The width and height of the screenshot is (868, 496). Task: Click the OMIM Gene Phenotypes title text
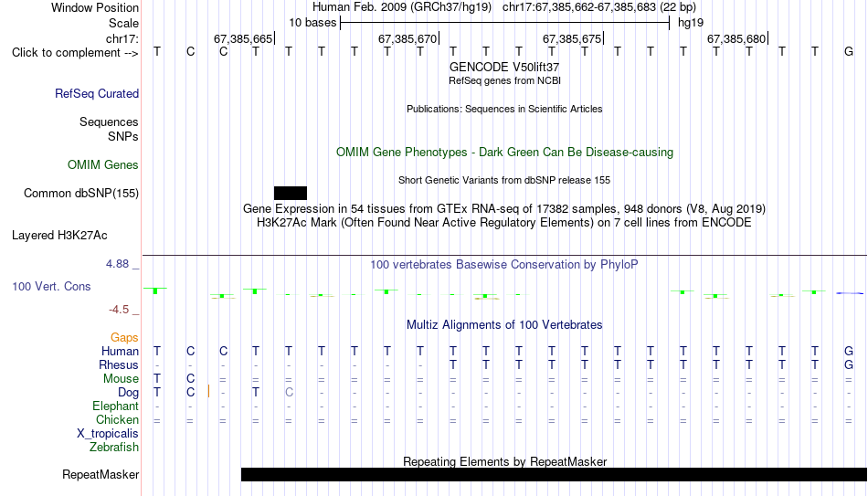coord(505,153)
